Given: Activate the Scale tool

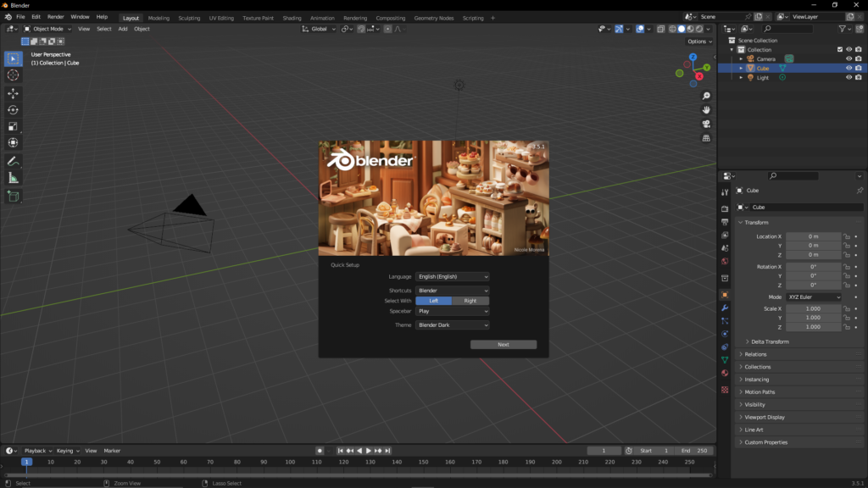Looking at the screenshot, I should (x=13, y=127).
